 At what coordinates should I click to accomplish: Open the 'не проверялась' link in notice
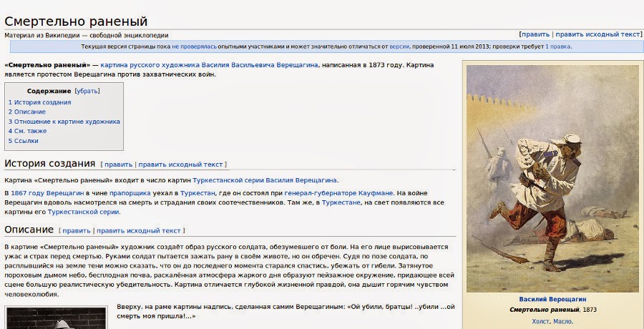[x=194, y=46]
